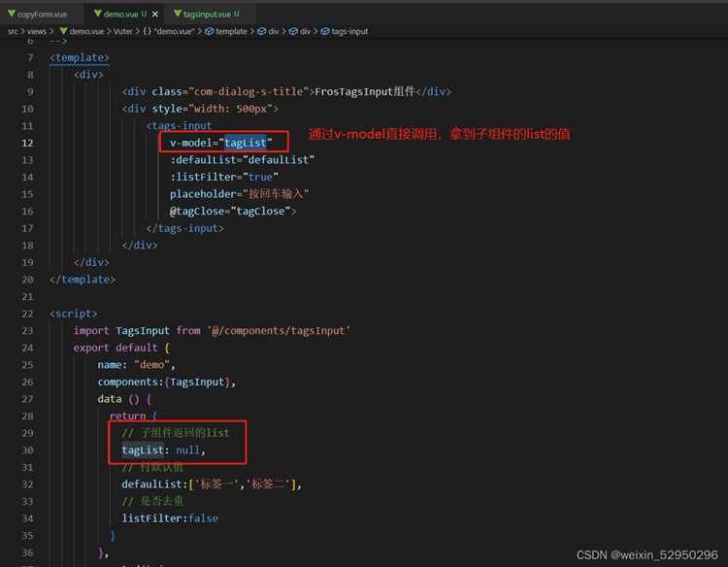Click line number 12 in gutter
This screenshot has width=728, height=567.
click(x=27, y=143)
